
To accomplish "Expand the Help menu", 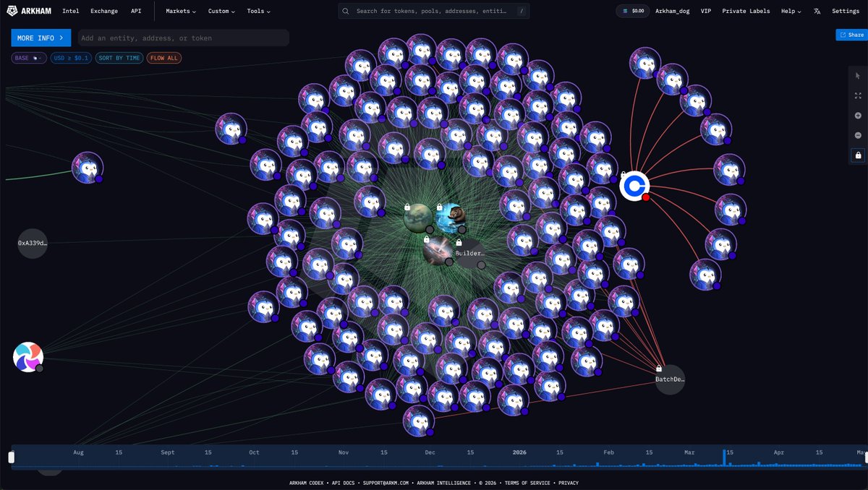I will [791, 12].
